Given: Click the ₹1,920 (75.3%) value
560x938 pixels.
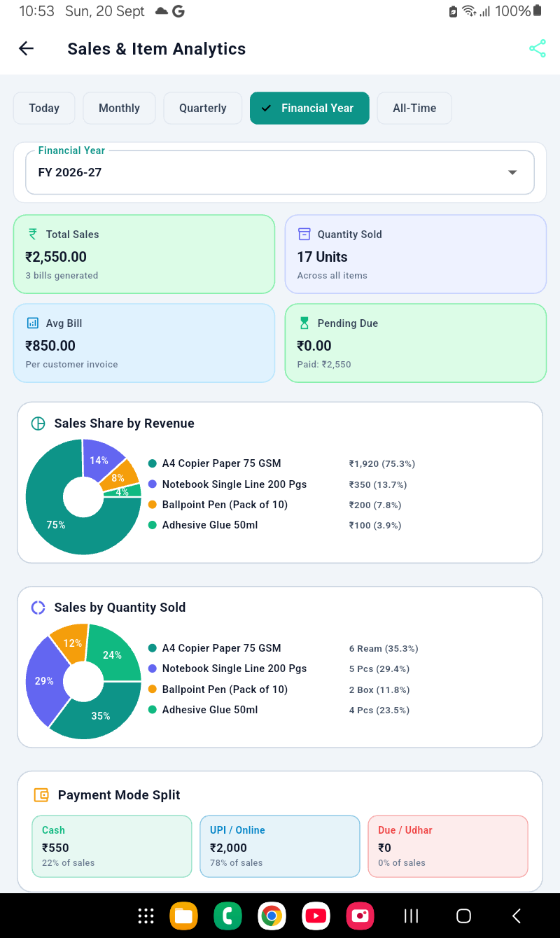Looking at the screenshot, I should [x=382, y=463].
